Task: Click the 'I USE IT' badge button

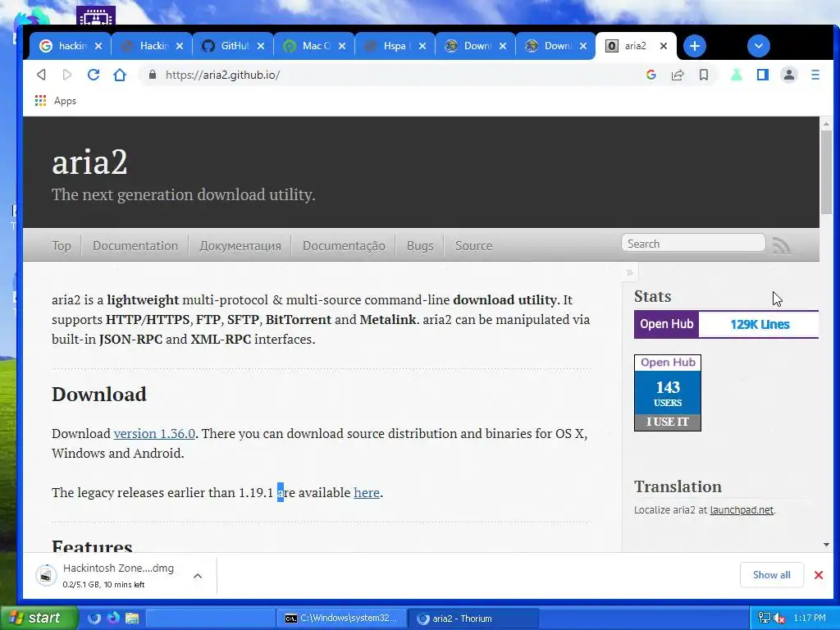Action: click(x=668, y=422)
